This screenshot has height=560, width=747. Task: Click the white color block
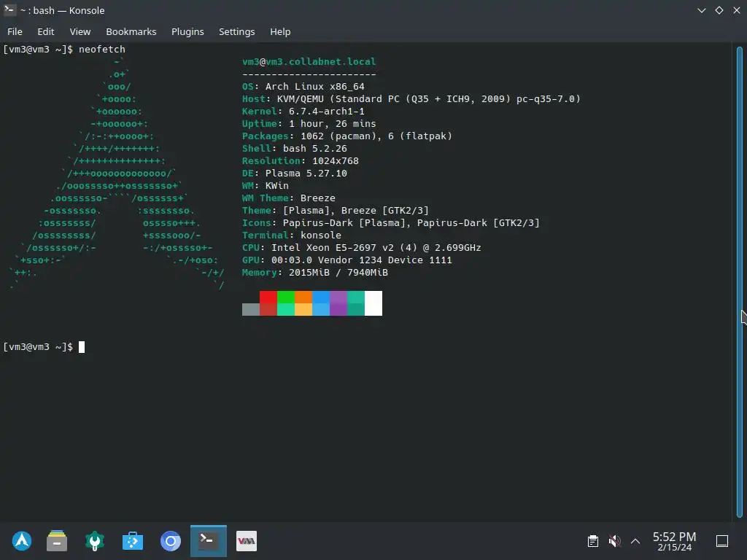point(373,303)
